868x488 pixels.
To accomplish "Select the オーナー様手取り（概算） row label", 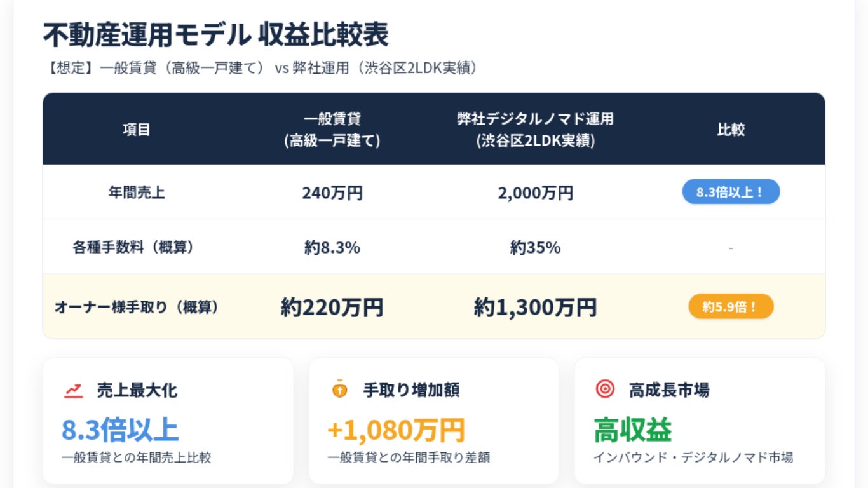I will (x=137, y=307).
